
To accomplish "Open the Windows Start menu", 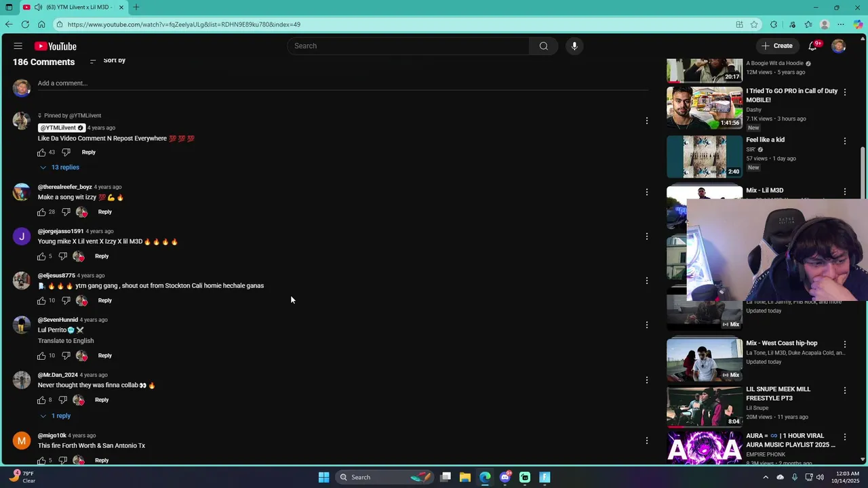I will 324,477.
